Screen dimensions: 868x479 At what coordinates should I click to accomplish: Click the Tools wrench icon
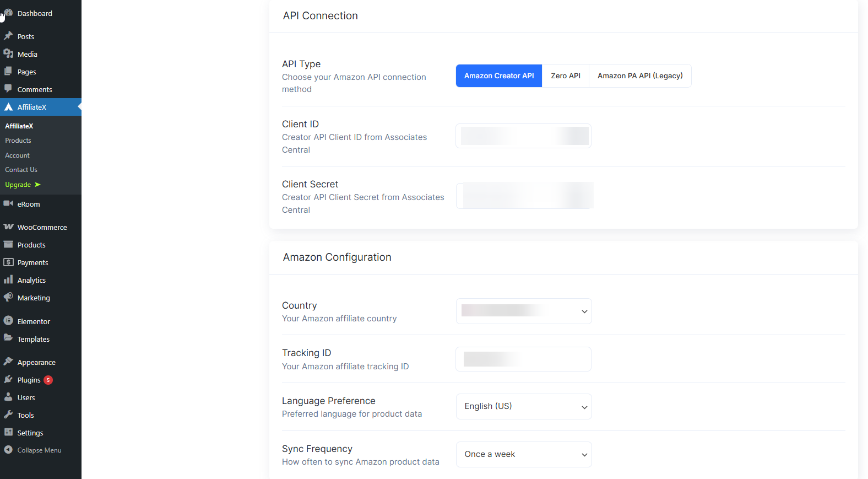coord(8,415)
